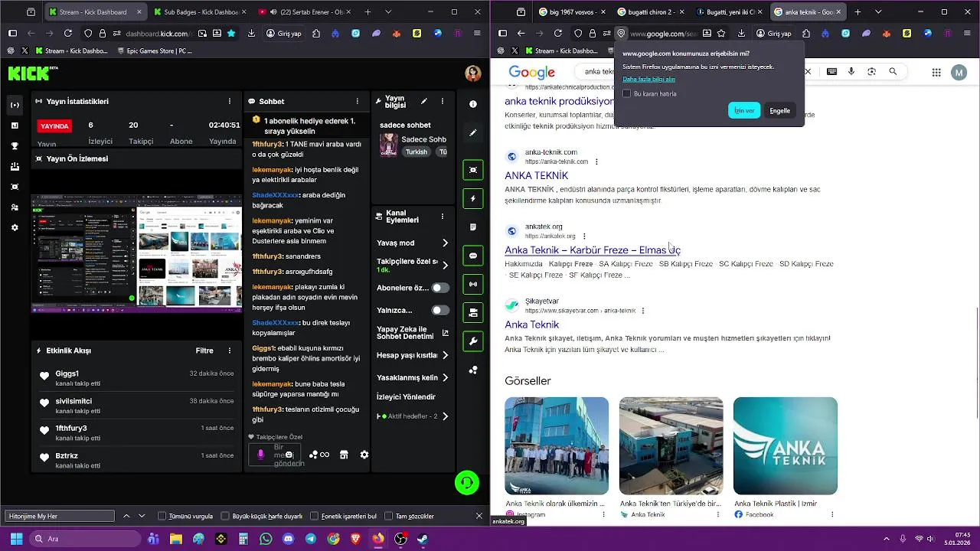The width and height of the screenshot is (980, 551).
Task: Check the Tam sözcükler find option
Action: coord(389,516)
